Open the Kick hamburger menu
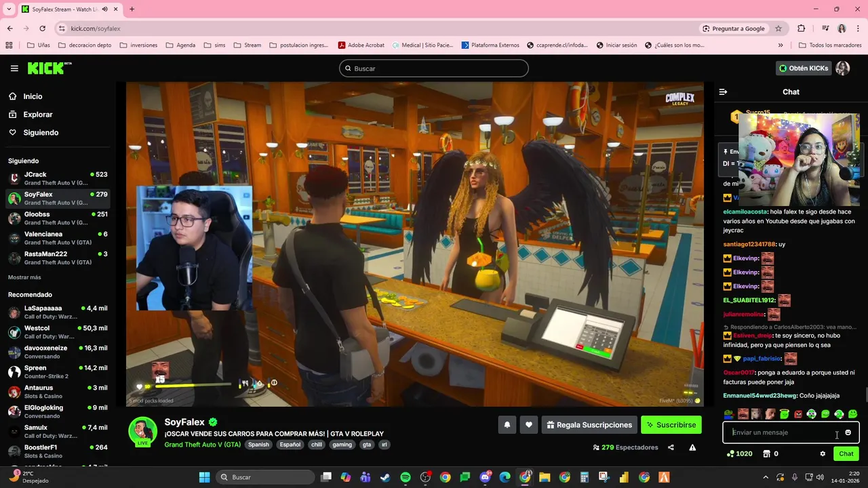This screenshot has width=868, height=488. click(x=14, y=68)
